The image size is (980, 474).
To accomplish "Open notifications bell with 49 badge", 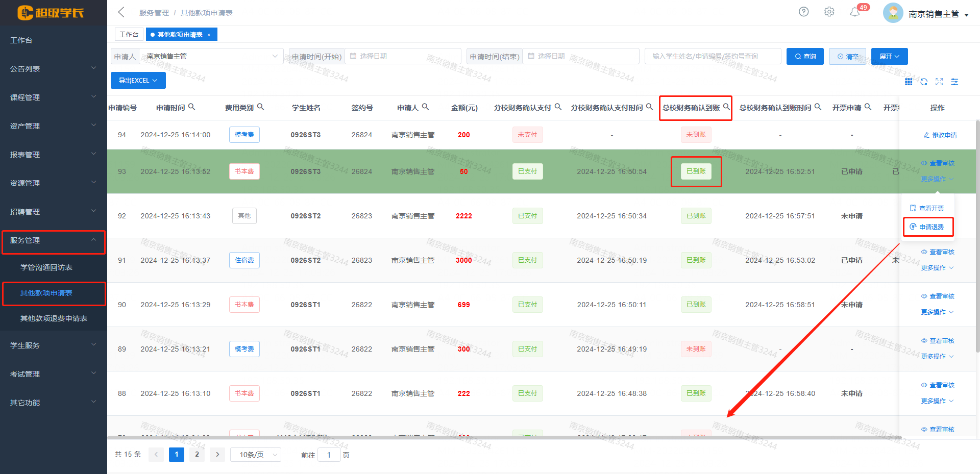I will coord(855,12).
